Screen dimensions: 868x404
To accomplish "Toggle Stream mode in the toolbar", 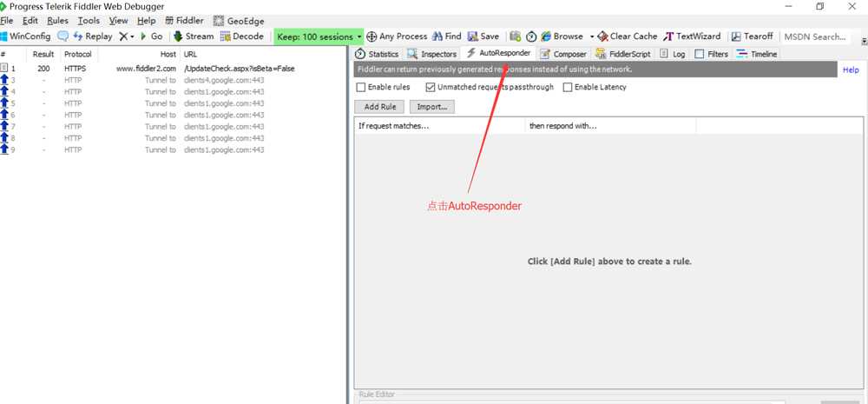I will click(194, 36).
